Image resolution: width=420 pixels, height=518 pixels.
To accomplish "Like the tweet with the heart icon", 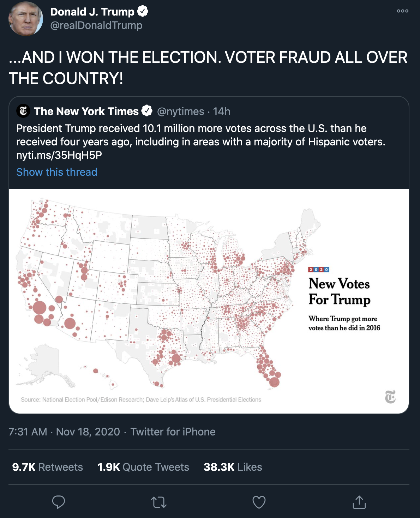I will 259,502.
